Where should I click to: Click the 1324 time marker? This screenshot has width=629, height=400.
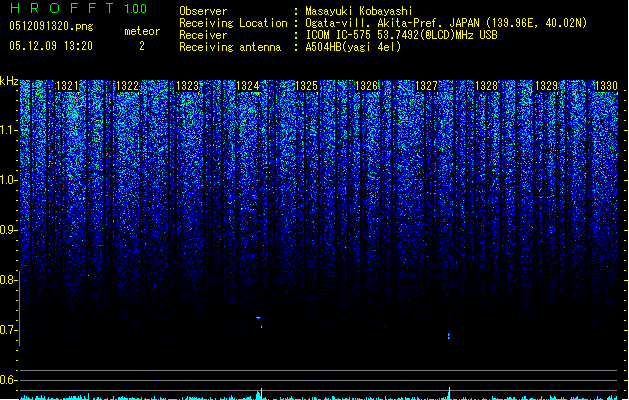click(x=248, y=86)
